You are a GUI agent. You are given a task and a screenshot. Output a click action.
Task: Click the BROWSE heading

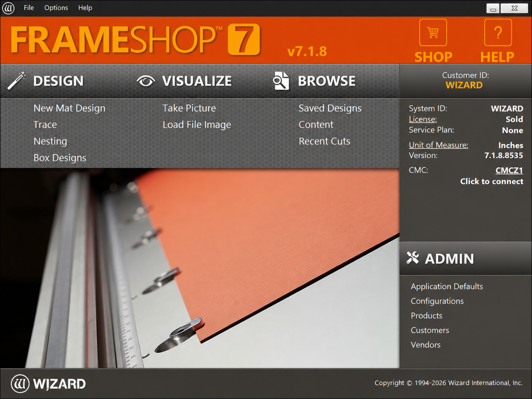tap(327, 81)
